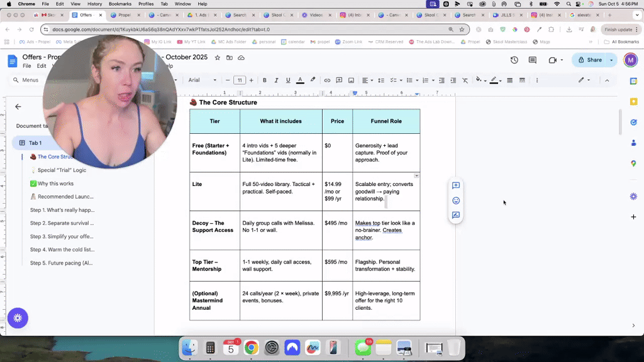Screen dimensions: 644x362
Task: Open the cell background color fill
Action: tap(480, 80)
